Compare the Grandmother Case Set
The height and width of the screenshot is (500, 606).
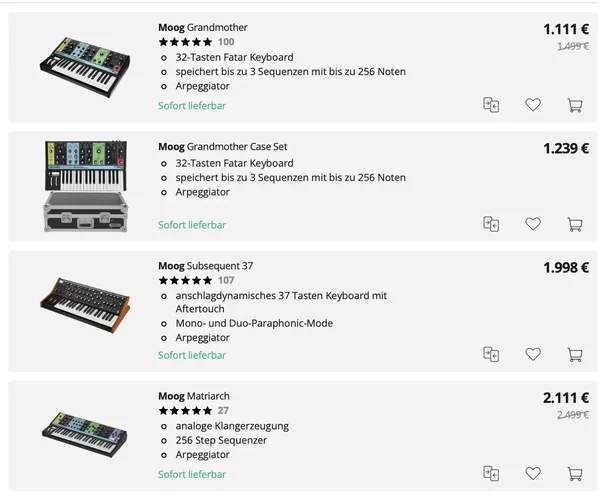[491, 224]
